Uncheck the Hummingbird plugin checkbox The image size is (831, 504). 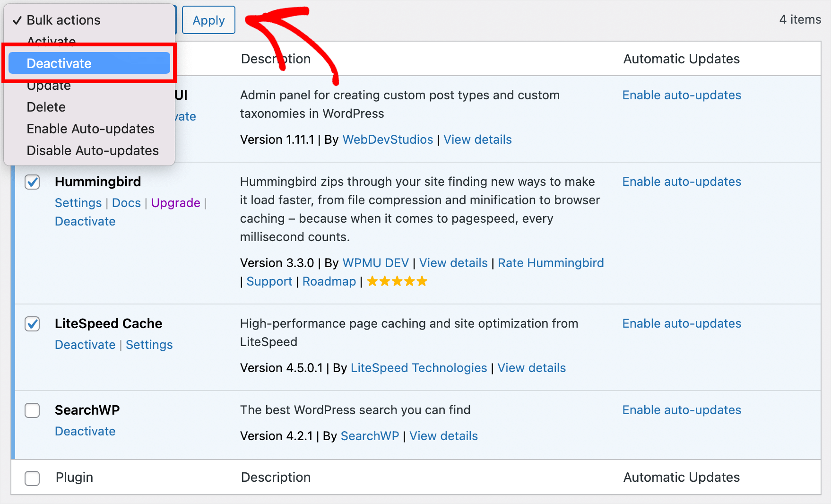32,182
